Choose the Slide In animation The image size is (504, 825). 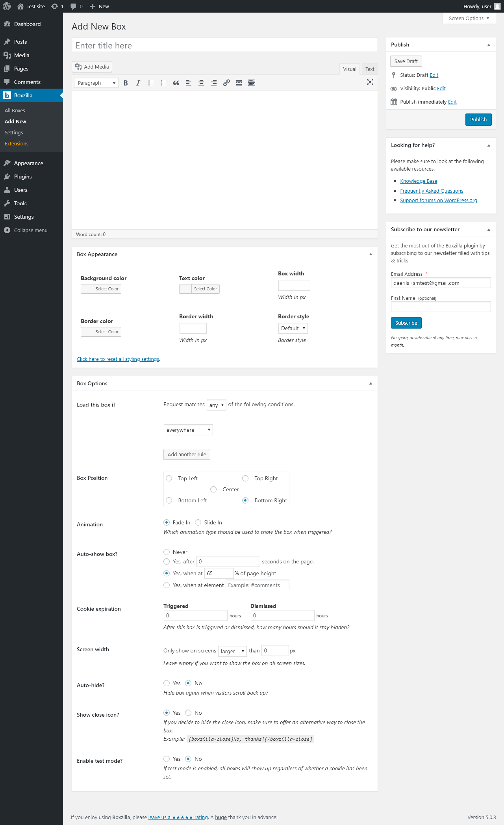198,522
